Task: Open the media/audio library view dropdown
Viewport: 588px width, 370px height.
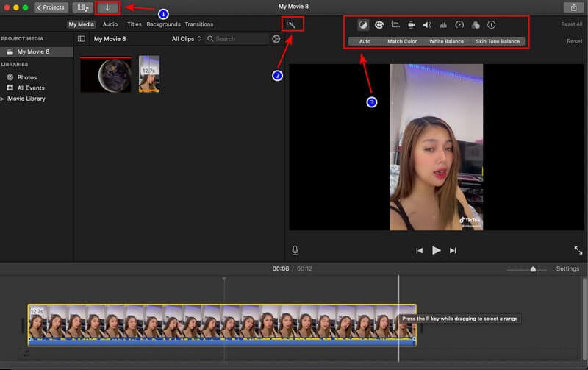Action: tap(81, 7)
